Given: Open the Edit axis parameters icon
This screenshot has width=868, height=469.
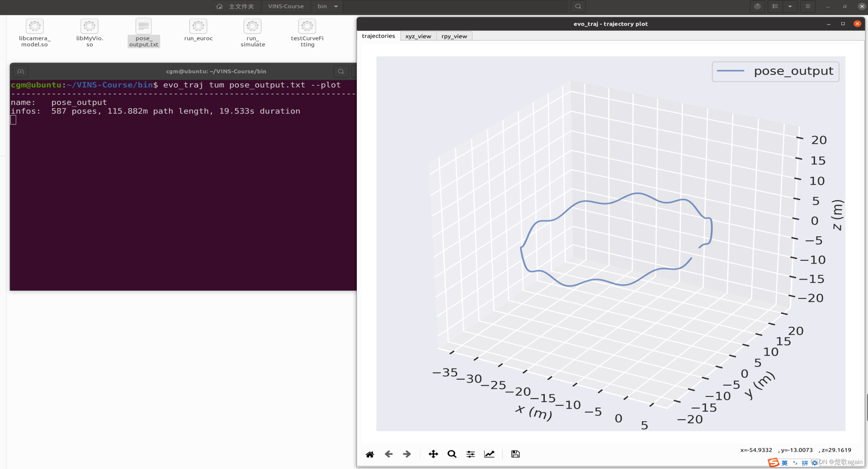Looking at the screenshot, I should pos(489,454).
